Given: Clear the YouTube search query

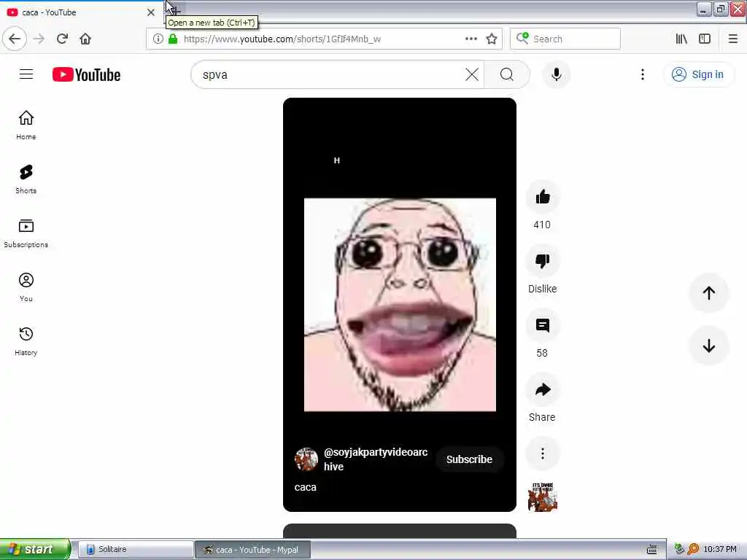Looking at the screenshot, I should point(472,74).
